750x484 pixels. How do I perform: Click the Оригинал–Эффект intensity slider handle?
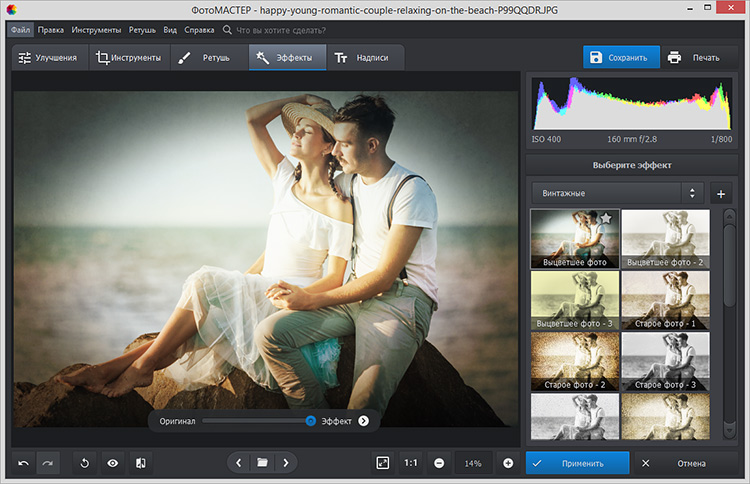[x=311, y=421]
